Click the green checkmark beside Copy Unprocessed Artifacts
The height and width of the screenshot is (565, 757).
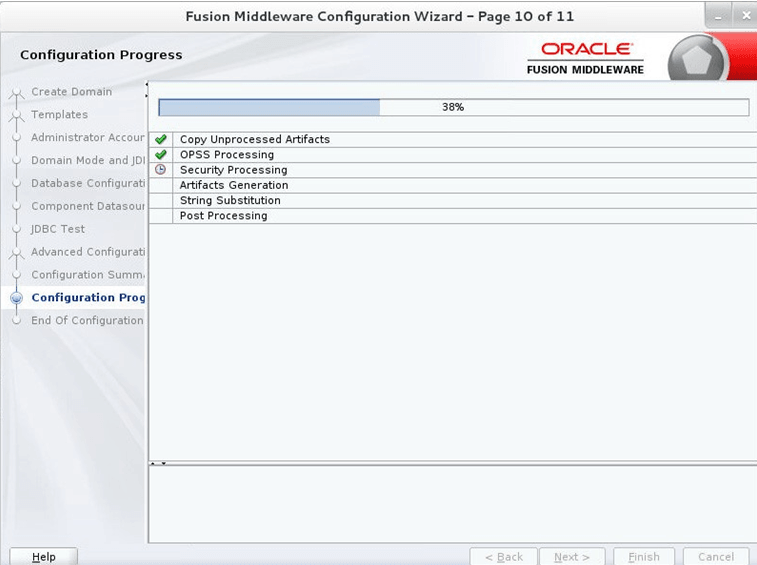[x=161, y=140]
